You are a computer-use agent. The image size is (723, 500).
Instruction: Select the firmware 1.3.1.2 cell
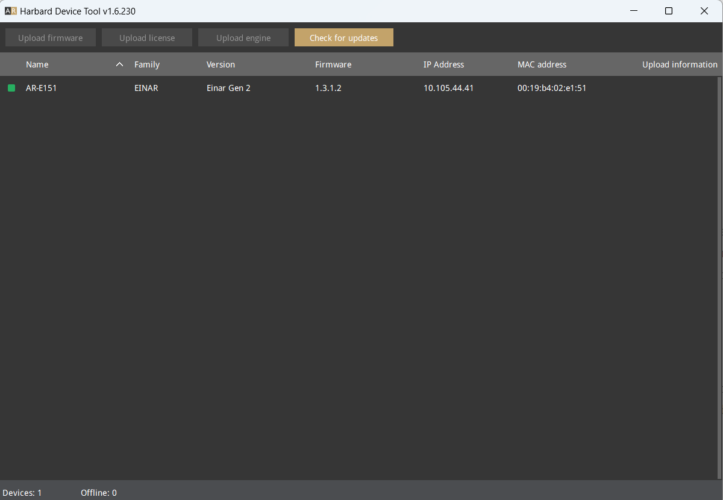328,88
